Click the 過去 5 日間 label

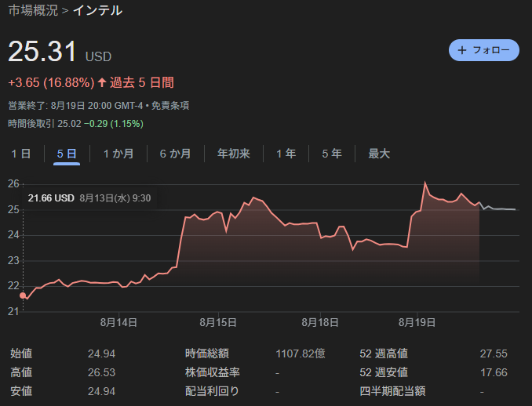coord(142,83)
